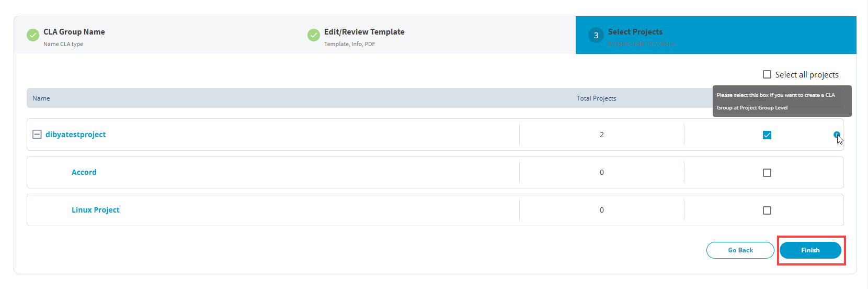Click the Finish button

(810, 250)
